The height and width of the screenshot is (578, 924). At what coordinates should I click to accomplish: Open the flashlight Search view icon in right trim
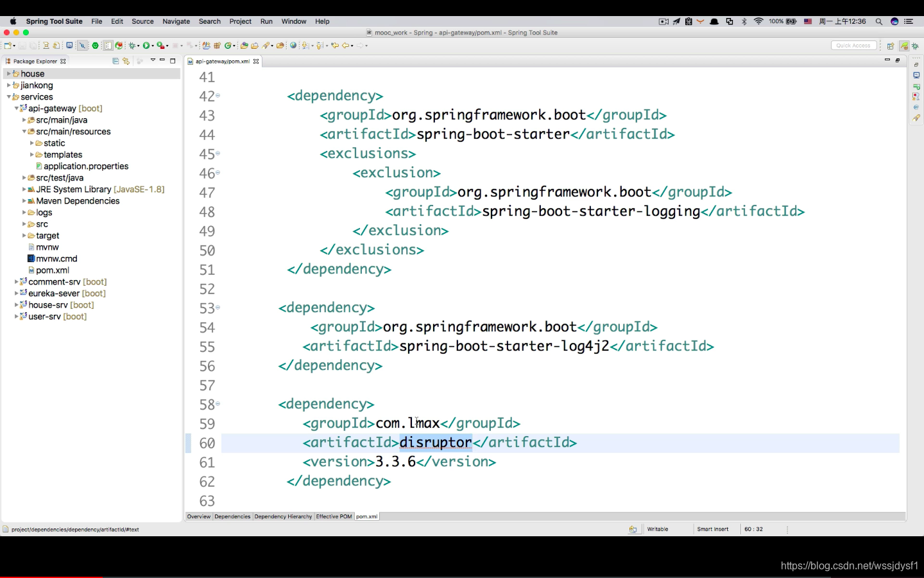916,118
